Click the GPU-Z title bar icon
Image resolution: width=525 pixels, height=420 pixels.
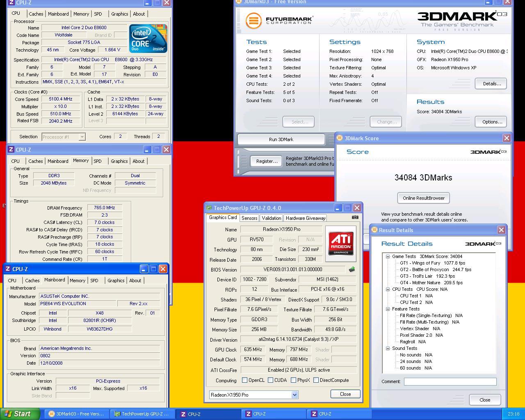pos(209,208)
